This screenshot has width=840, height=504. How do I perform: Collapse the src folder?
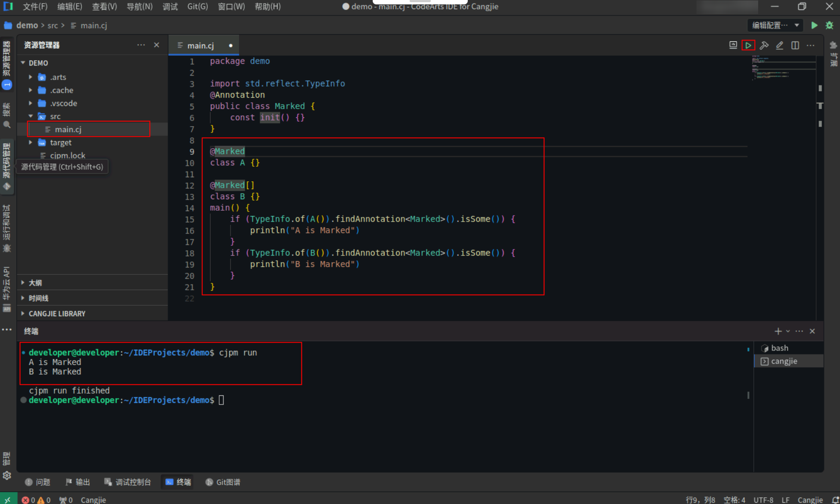pos(30,116)
